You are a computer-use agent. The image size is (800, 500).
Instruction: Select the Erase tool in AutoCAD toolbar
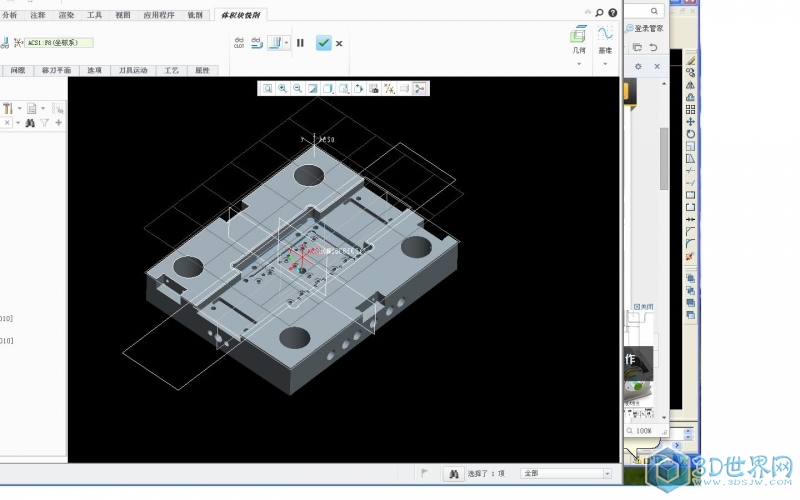click(690, 61)
